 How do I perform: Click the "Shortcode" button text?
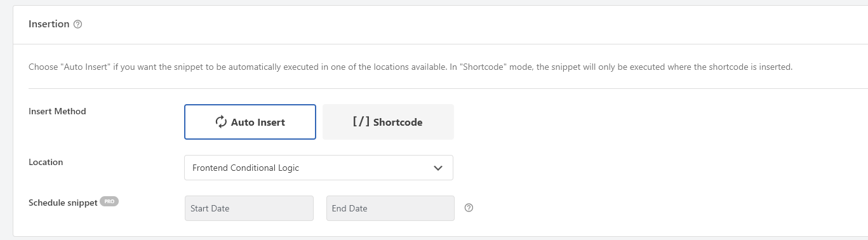(x=398, y=122)
